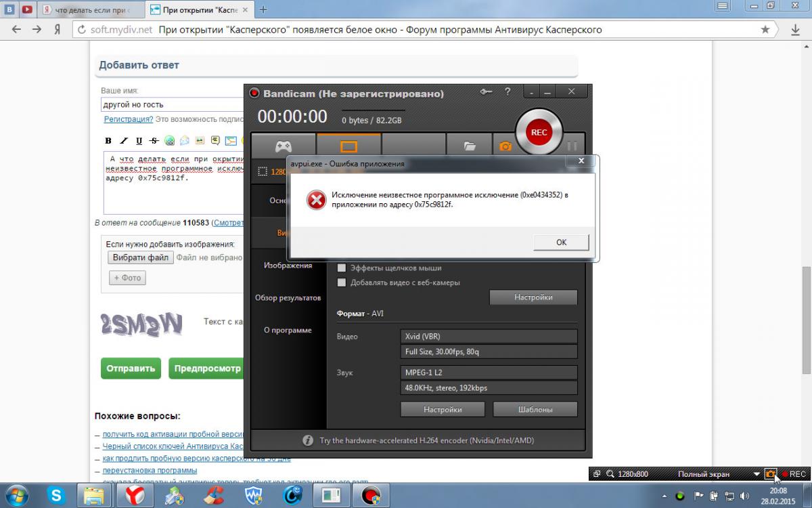Click the info icon in Bandicam bottom bar
812x508 pixels.
click(307, 440)
